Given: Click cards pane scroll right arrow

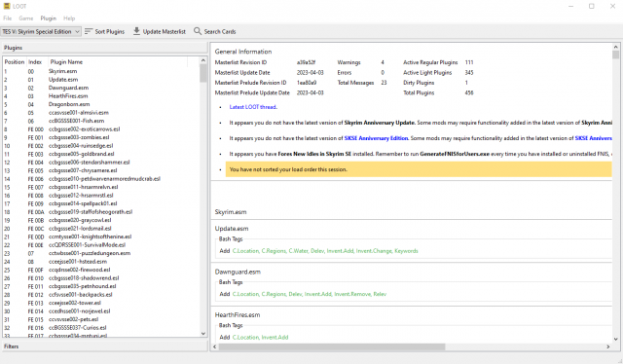Looking at the screenshot, I should 607,346.
